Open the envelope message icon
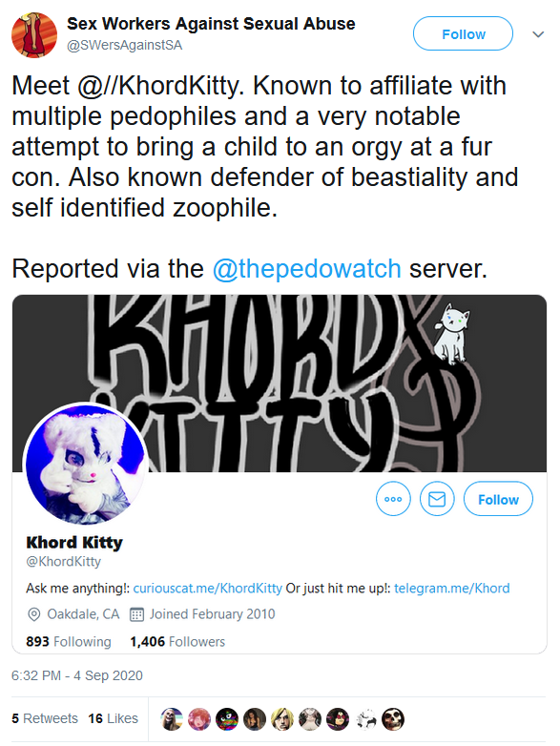The width and height of the screenshot is (560, 746). (437, 499)
